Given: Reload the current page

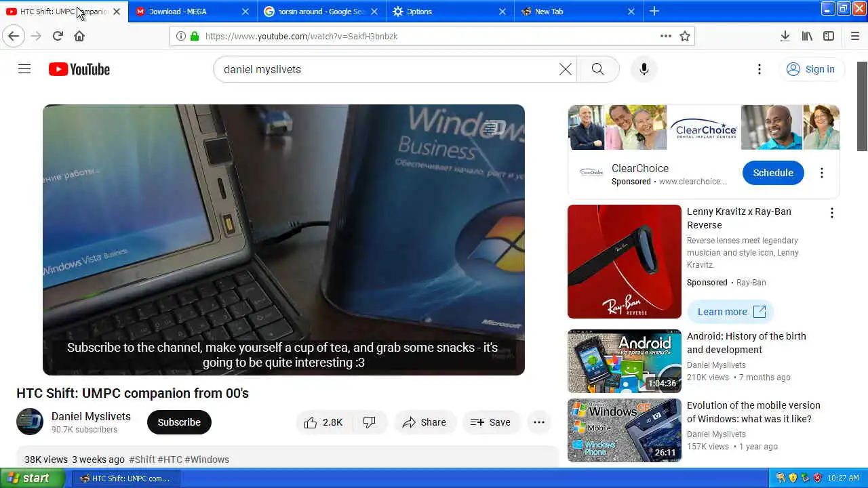Looking at the screenshot, I should click(x=58, y=36).
